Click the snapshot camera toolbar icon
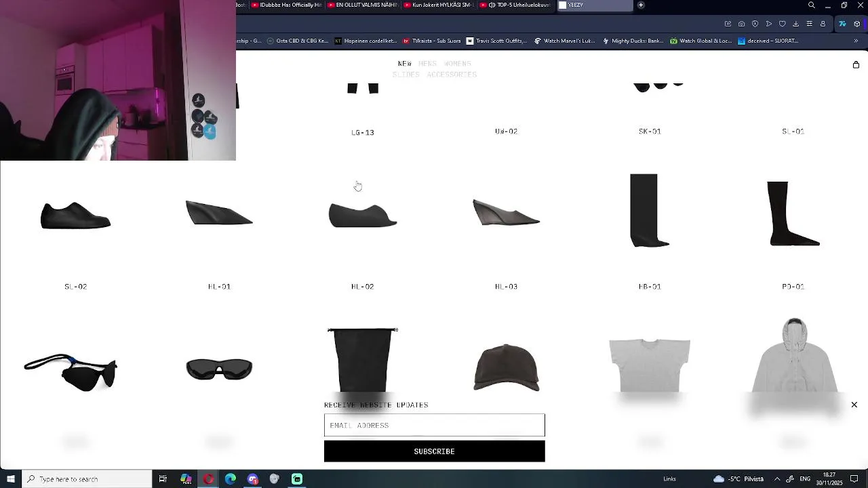The width and height of the screenshot is (868, 488). tap(741, 24)
